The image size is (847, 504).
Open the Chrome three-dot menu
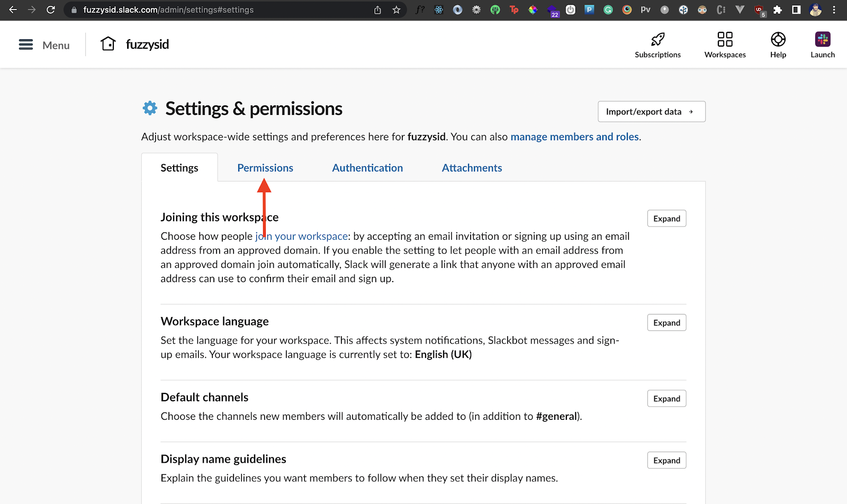point(834,10)
